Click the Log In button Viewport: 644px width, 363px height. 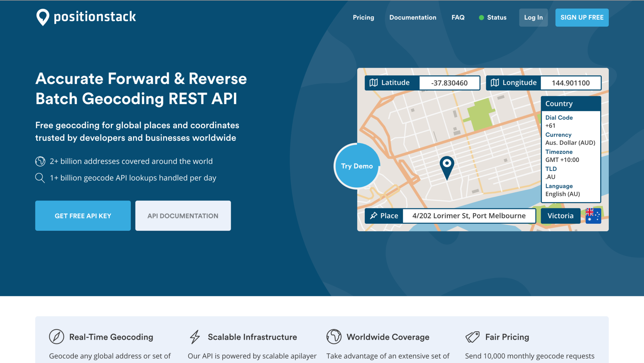pyautogui.click(x=533, y=17)
